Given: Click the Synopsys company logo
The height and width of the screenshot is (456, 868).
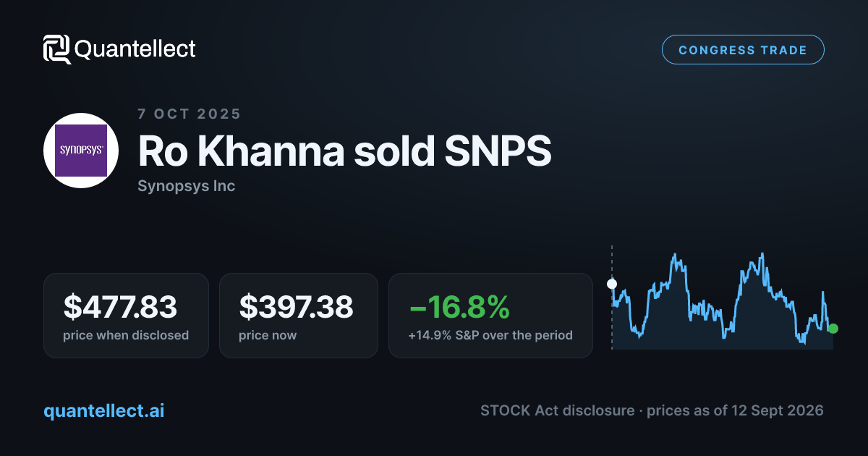Looking at the screenshot, I should coord(81,151).
